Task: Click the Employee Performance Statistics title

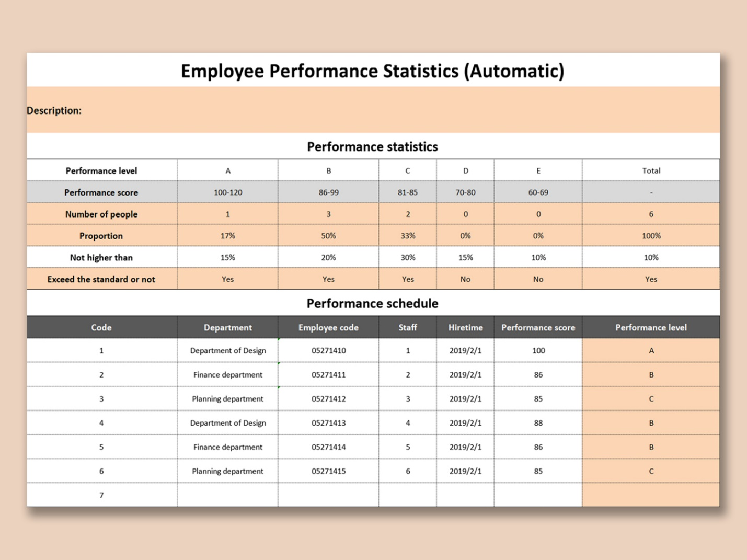Action: coord(372,71)
